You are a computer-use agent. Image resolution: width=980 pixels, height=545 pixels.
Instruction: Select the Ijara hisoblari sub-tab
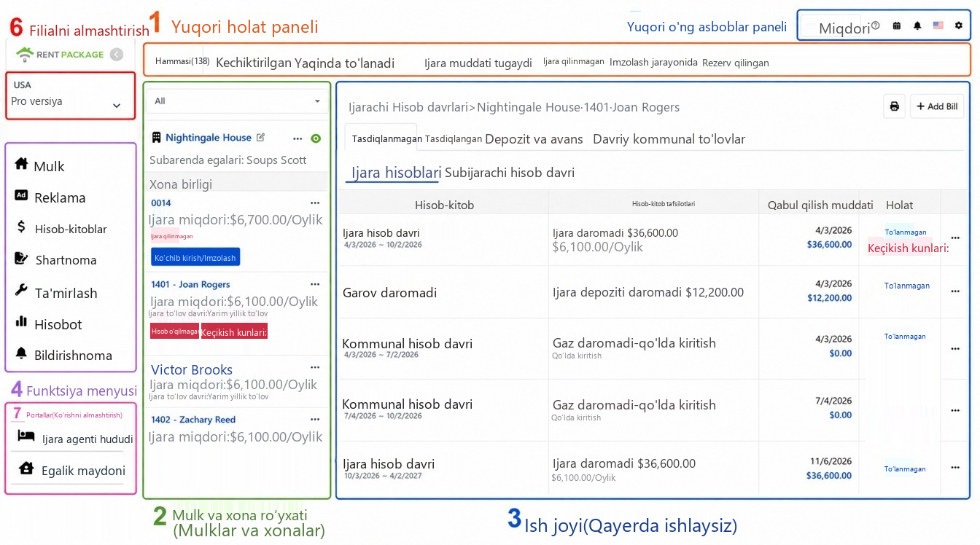397,173
